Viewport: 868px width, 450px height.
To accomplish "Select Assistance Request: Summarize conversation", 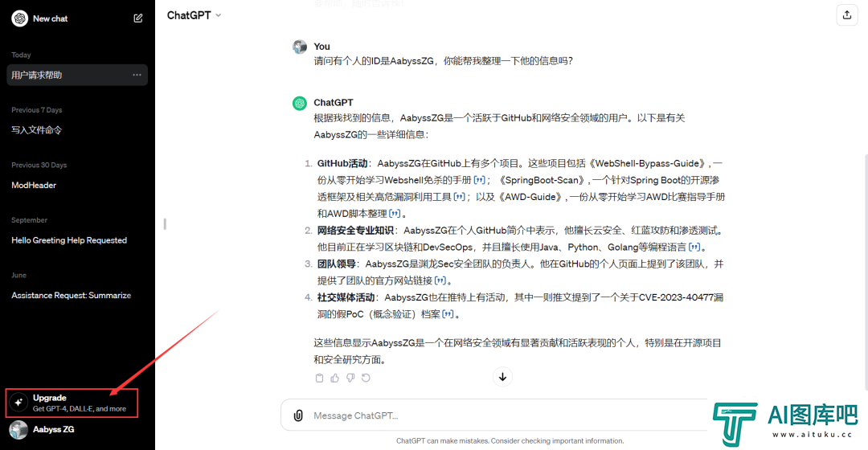I will (71, 295).
